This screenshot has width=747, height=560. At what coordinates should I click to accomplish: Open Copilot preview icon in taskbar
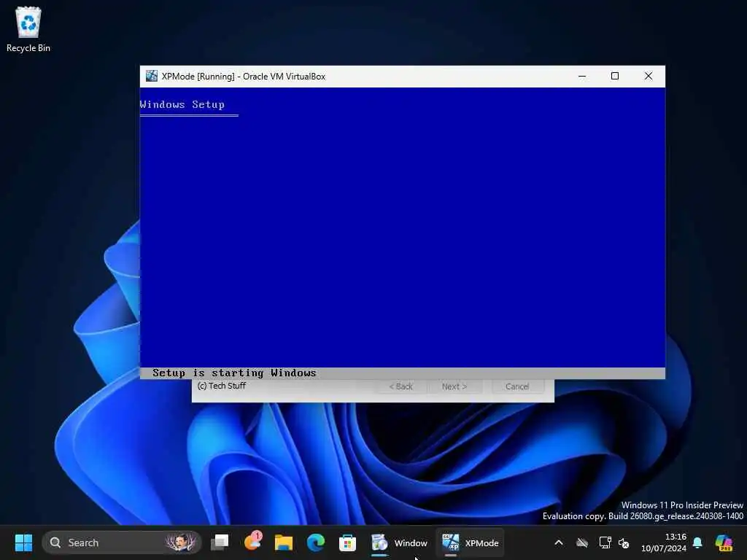click(x=724, y=542)
